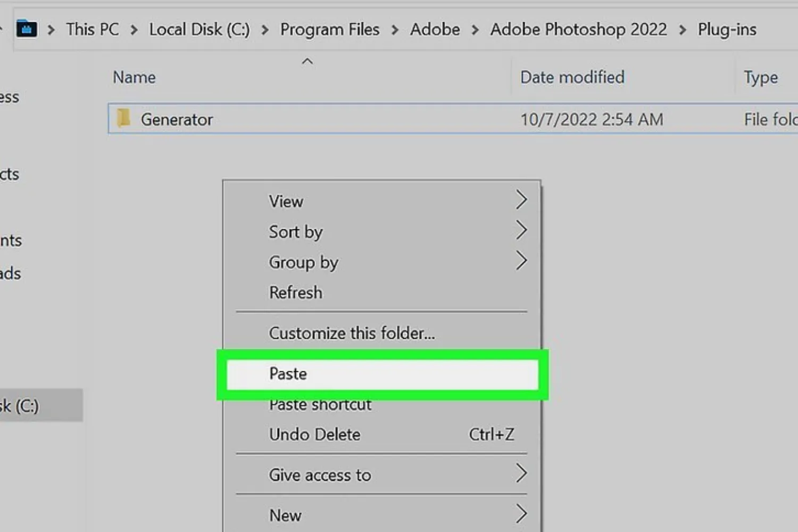
Task: Open the Sort by submenu arrow
Action: pyautogui.click(x=521, y=230)
